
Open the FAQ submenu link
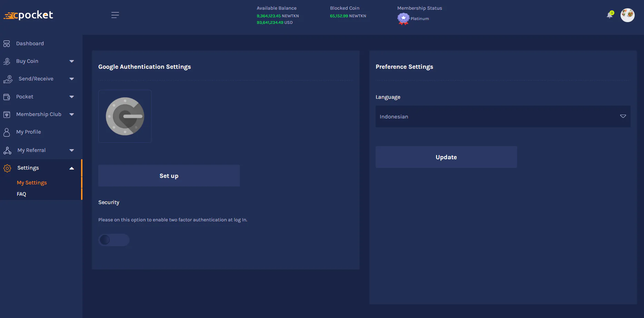coord(21,194)
